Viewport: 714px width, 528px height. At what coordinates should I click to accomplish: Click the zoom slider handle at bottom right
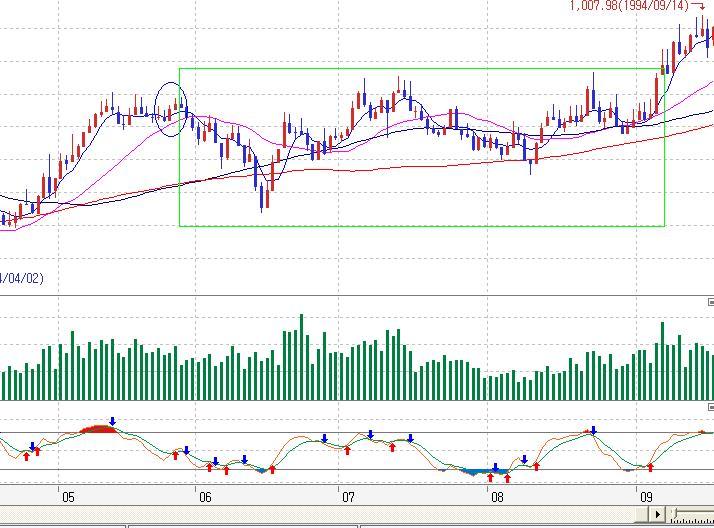[675, 514]
